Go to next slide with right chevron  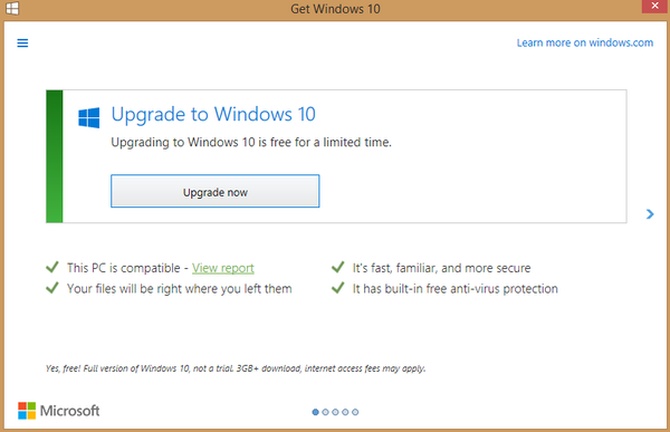(650, 214)
